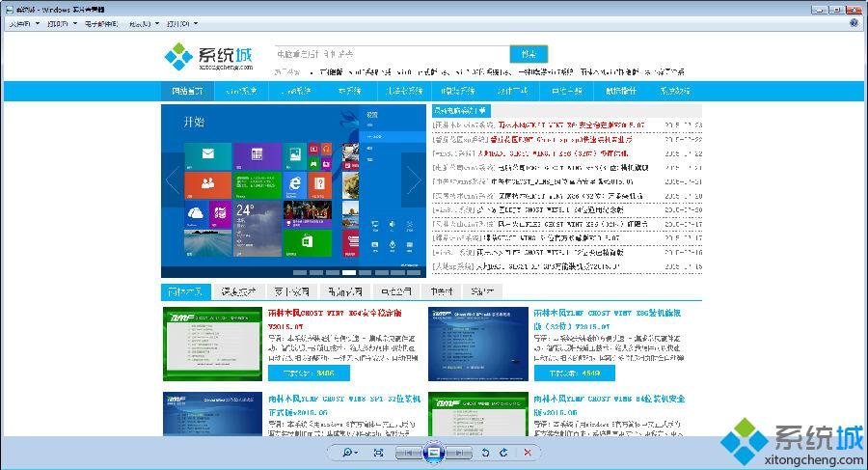The width and height of the screenshot is (868, 470).
Task: Go to the next picture
Action: point(459,453)
